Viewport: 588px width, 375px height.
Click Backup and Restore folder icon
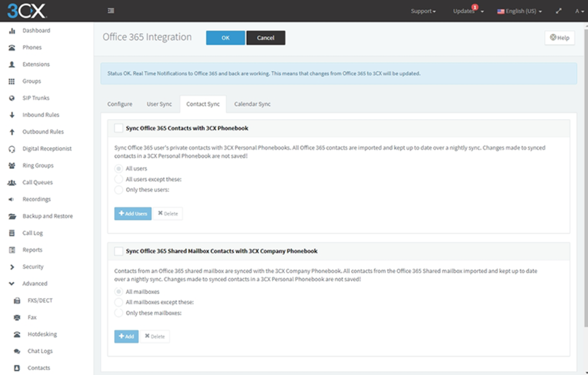(12, 216)
